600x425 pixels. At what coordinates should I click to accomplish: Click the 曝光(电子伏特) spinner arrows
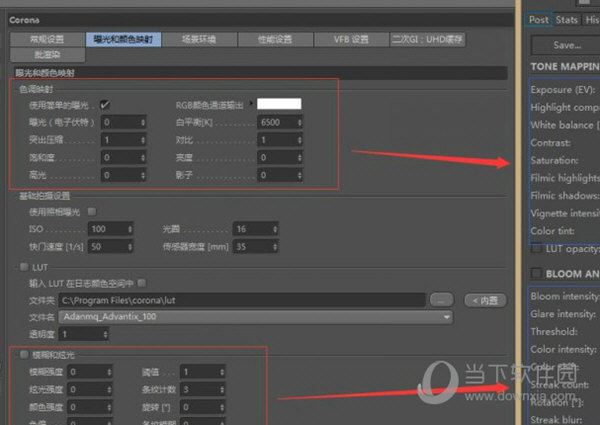[143, 122]
